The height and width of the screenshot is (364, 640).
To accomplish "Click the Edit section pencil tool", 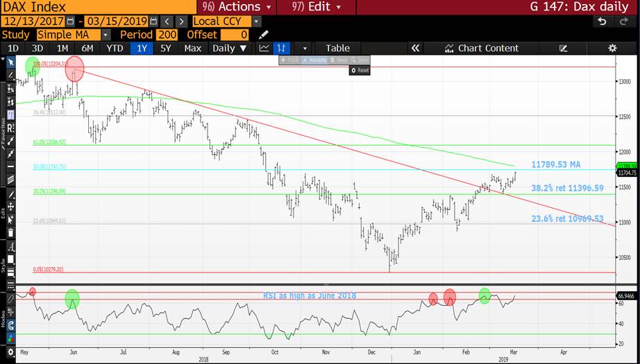I will coord(10,194).
